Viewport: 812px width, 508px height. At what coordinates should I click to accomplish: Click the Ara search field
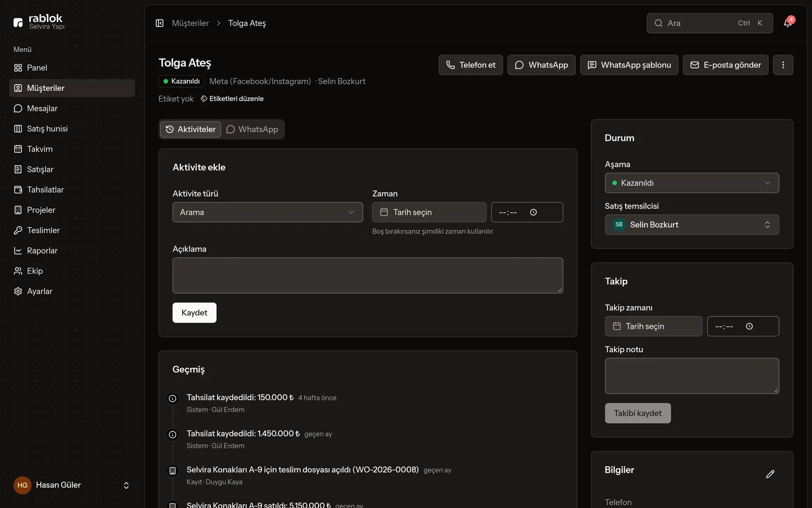point(709,23)
